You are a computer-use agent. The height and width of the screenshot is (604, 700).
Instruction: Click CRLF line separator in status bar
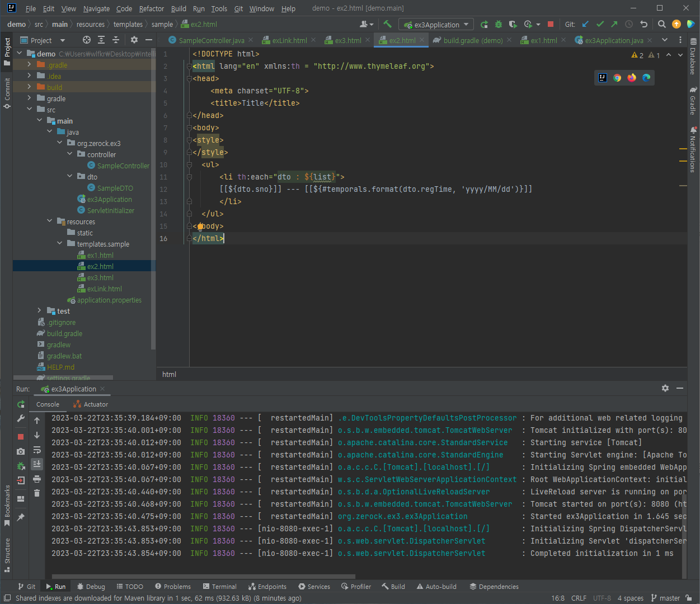click(579, 598)
